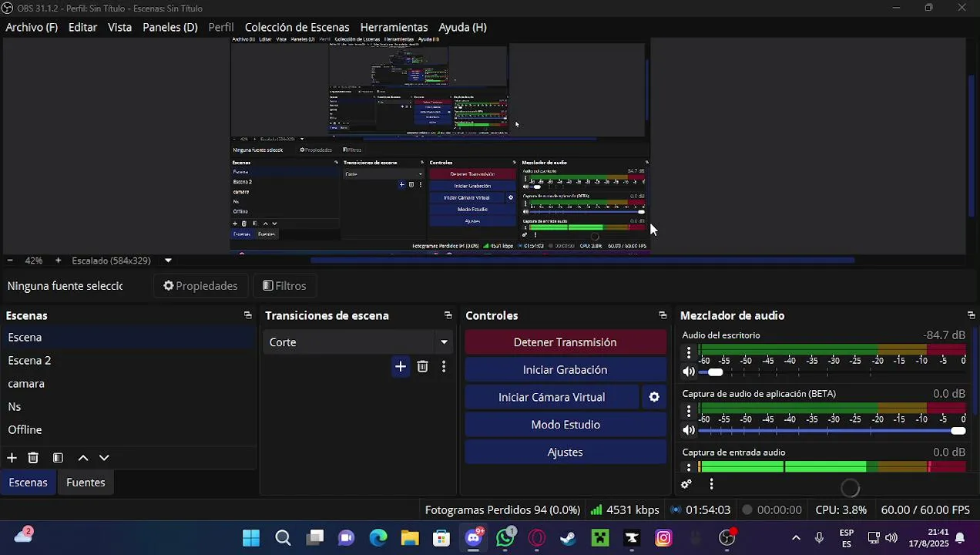Select the Escena scene row
This screenshot has width=980, height=555.
128,338
